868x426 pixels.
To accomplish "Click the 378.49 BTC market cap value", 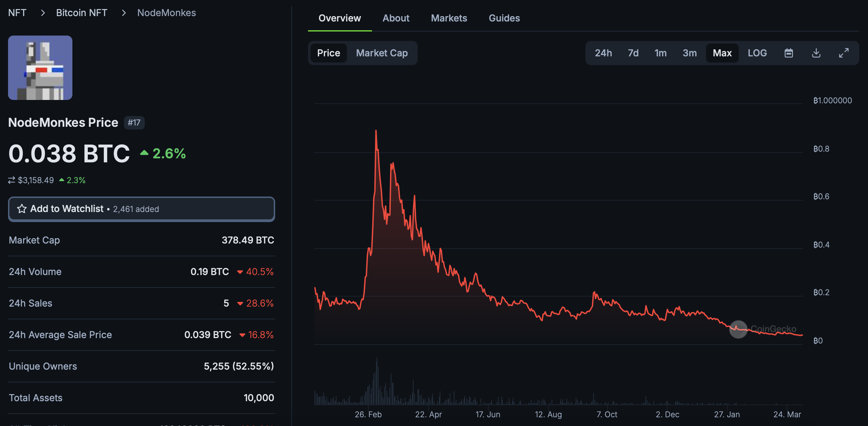I will click(x=248, y=240).
